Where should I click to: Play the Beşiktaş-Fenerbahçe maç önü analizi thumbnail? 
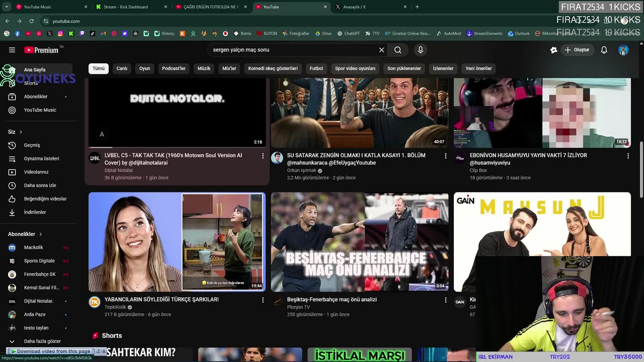tap(360, 242)
